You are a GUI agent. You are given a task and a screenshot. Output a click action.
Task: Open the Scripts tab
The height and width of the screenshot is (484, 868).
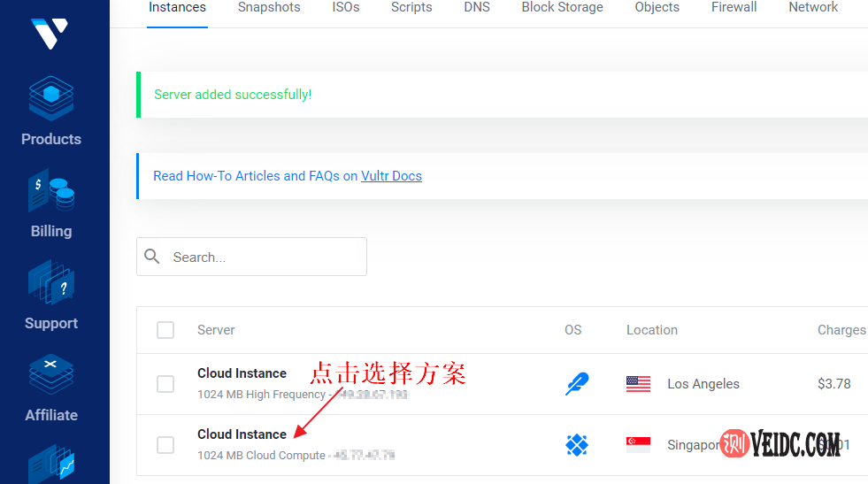pos(411,8)
